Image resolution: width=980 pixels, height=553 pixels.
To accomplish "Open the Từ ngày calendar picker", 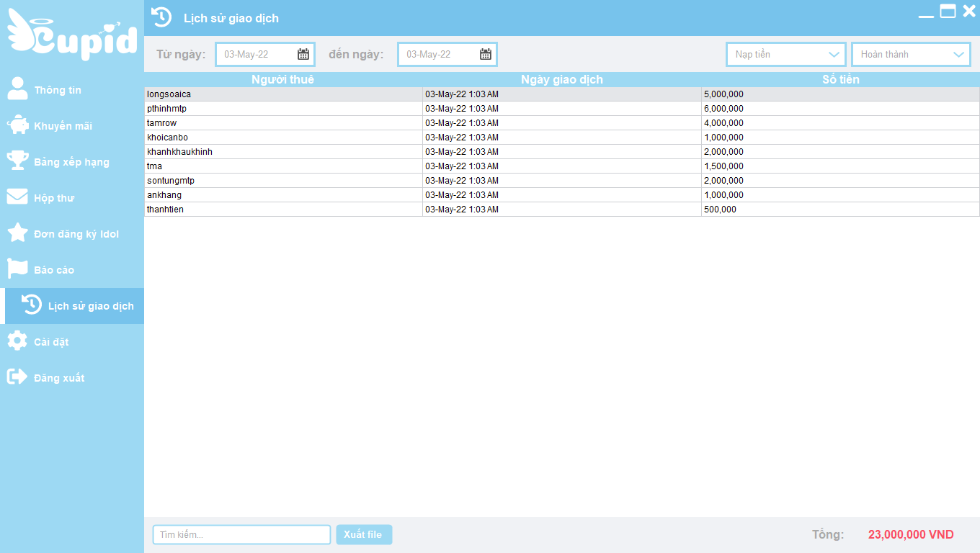I will (x=303, y=54).
